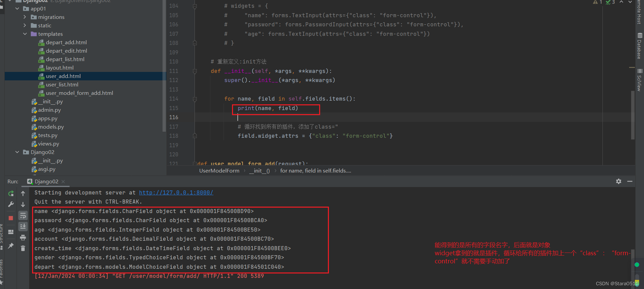Click line number 116 in gutter
644x289 pixels.
pos(174,117)
